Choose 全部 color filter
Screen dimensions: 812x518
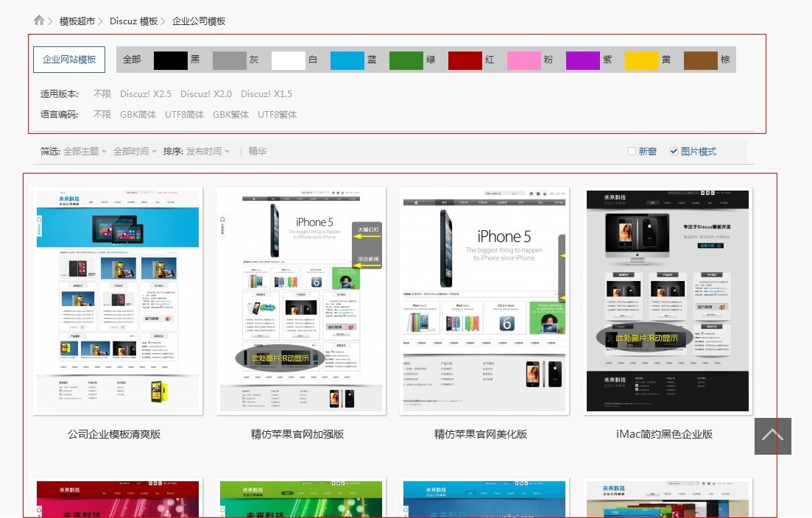(132, 60)
